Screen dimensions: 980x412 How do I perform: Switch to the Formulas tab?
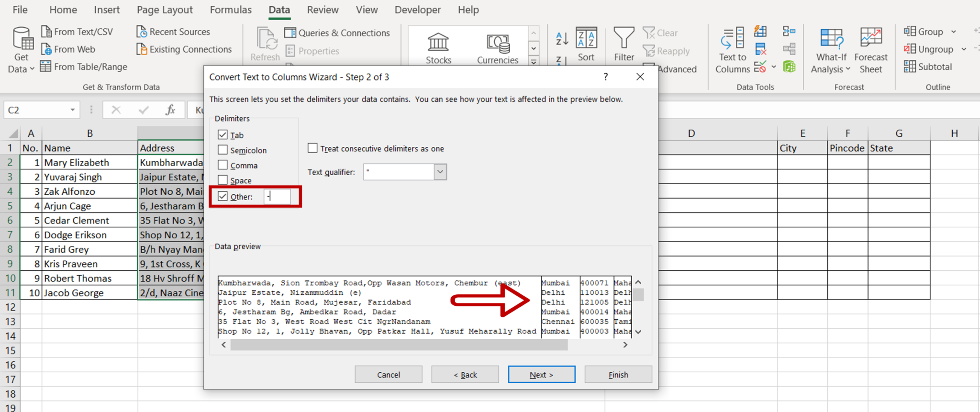pyautogui.click(x=231, y=10)
